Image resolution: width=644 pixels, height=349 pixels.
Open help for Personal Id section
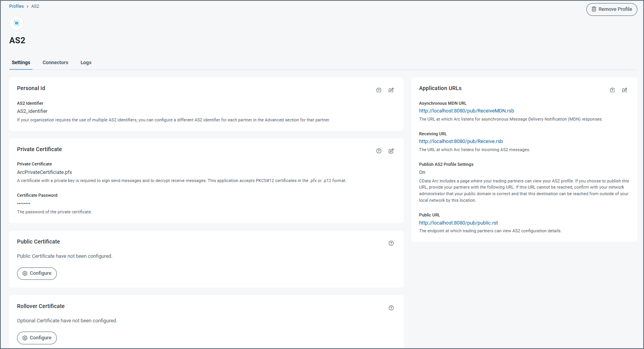[x=379, y=90]
